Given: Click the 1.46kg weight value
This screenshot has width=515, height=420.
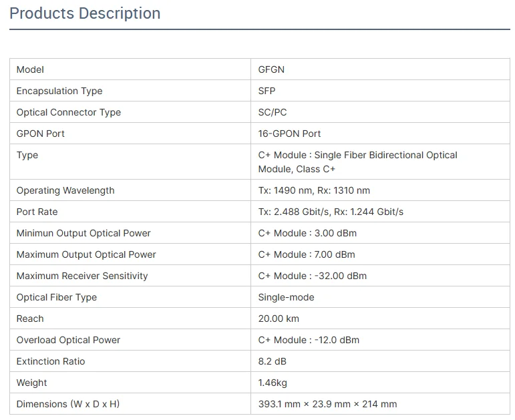Looking at the screenshot, I should [x=273, y=383].
